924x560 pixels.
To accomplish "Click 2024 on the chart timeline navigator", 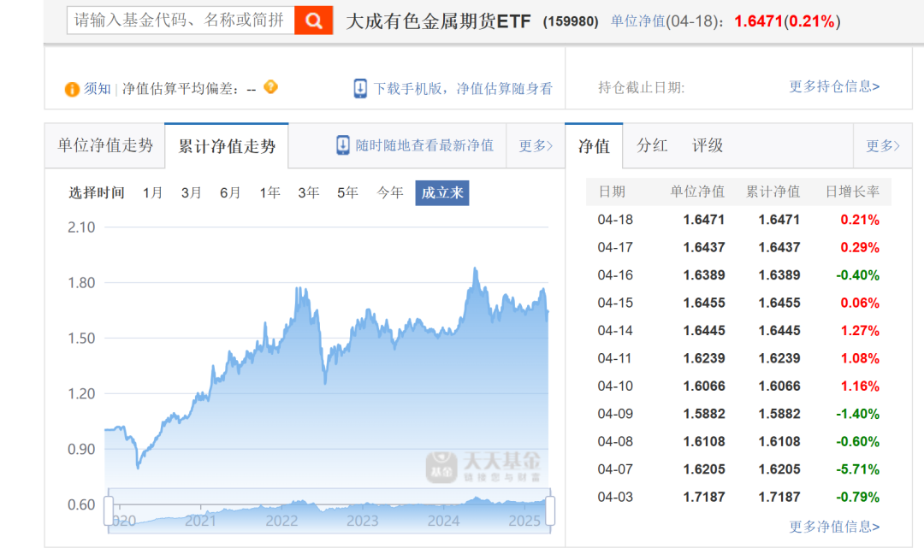I will pos(443,522).
